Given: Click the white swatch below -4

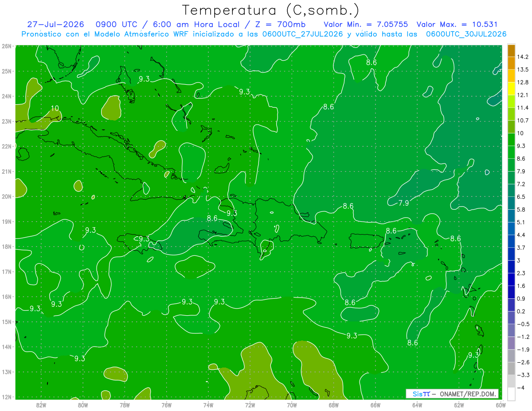Looking at the screenshot, I should tap(511, 394).
